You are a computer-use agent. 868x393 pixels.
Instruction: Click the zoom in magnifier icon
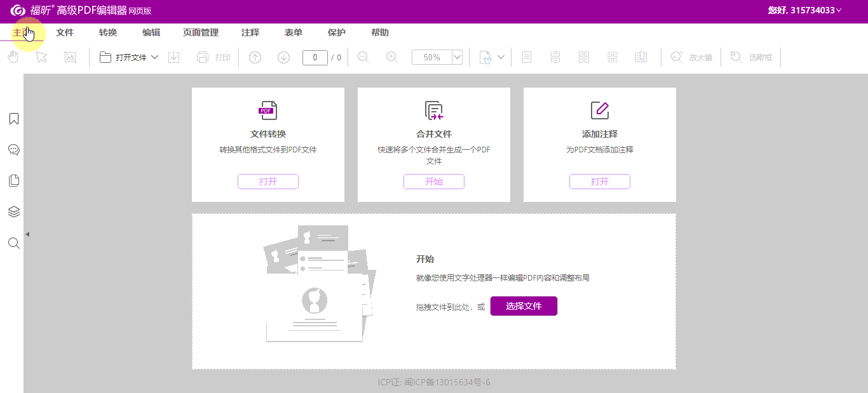392,57
